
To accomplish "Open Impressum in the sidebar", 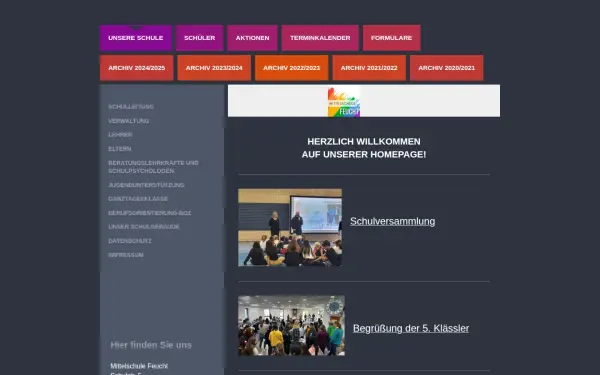I will pos(126,255).
